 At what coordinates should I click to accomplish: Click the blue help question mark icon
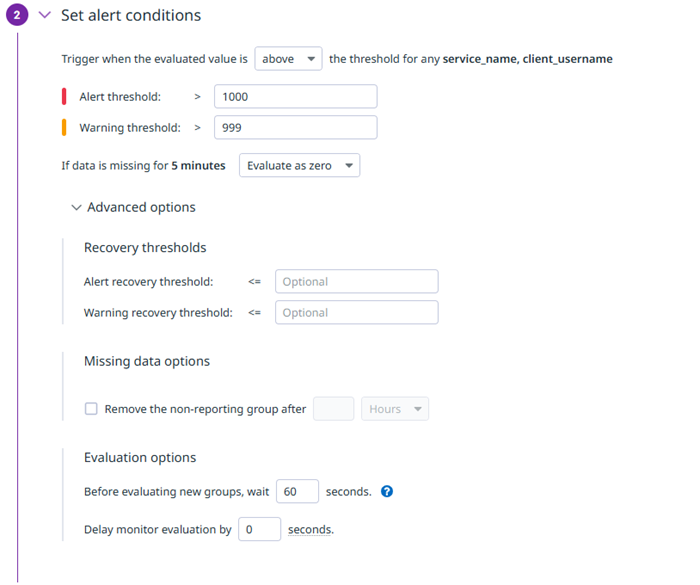tap(387, 492)
